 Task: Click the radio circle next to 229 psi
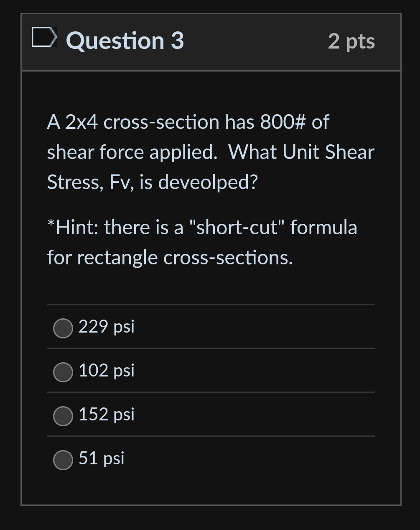[x=63, y=328]
